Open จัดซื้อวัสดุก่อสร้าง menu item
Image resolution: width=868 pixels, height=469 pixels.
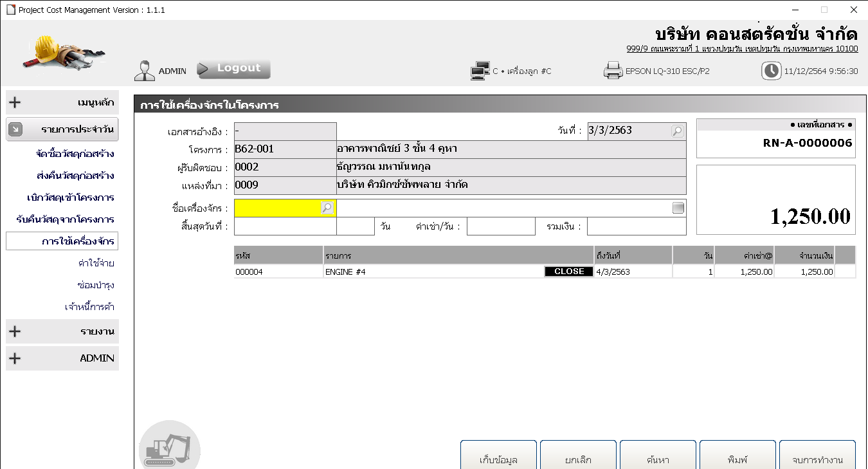tap(75, 154)
